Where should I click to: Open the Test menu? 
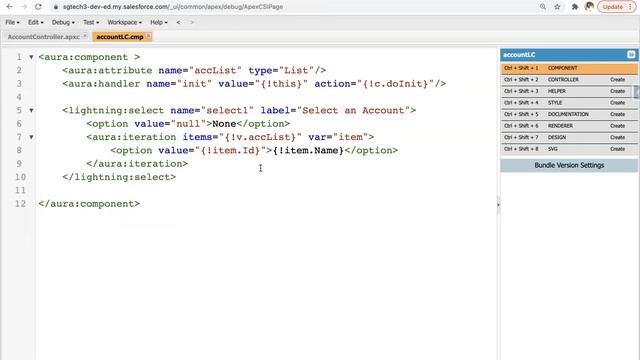pyautogui.click(x=91, y=22)
